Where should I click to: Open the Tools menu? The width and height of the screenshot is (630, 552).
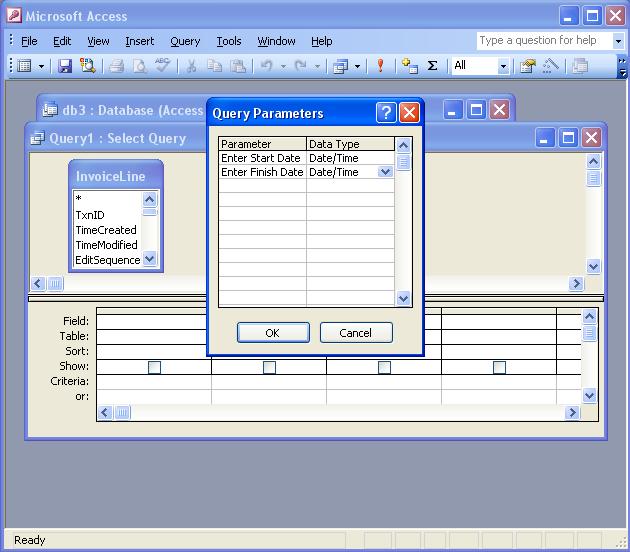tap(229, 41)
